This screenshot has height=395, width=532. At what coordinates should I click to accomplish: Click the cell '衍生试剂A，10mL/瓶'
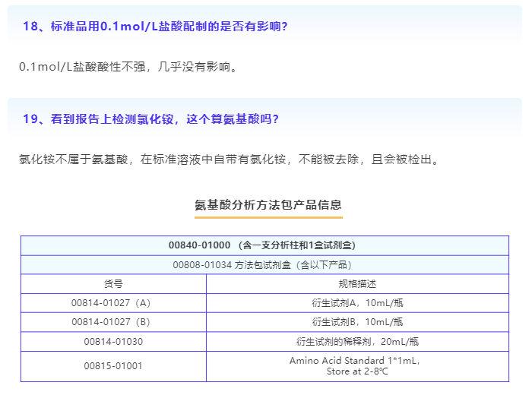356,302
